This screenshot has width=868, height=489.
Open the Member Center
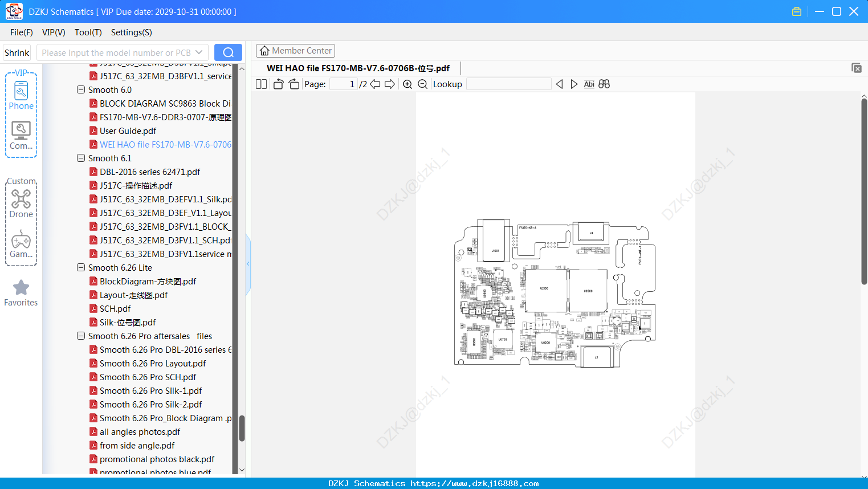coord(295,51)
